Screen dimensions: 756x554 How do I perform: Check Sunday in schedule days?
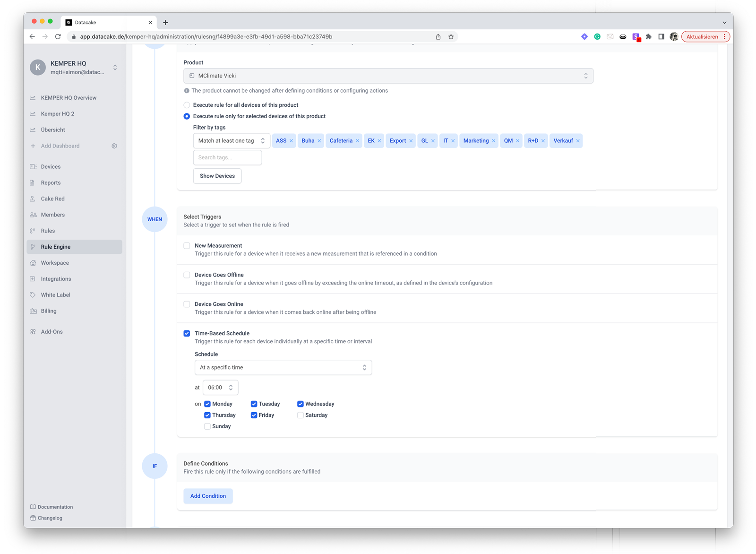[x=207, y=427]
